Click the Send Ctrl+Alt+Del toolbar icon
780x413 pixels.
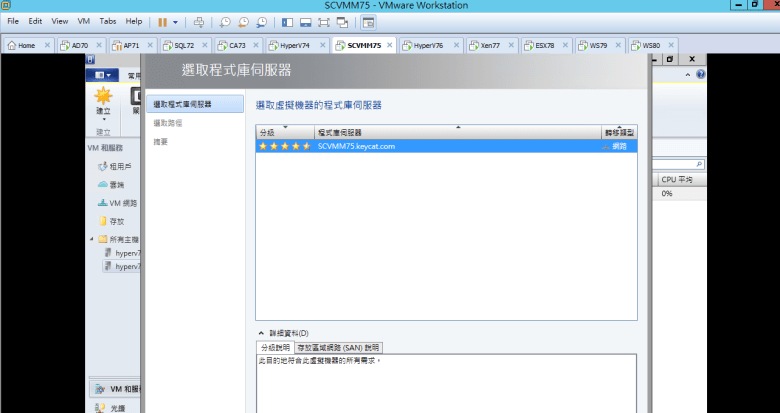click(x=199, y=21)
